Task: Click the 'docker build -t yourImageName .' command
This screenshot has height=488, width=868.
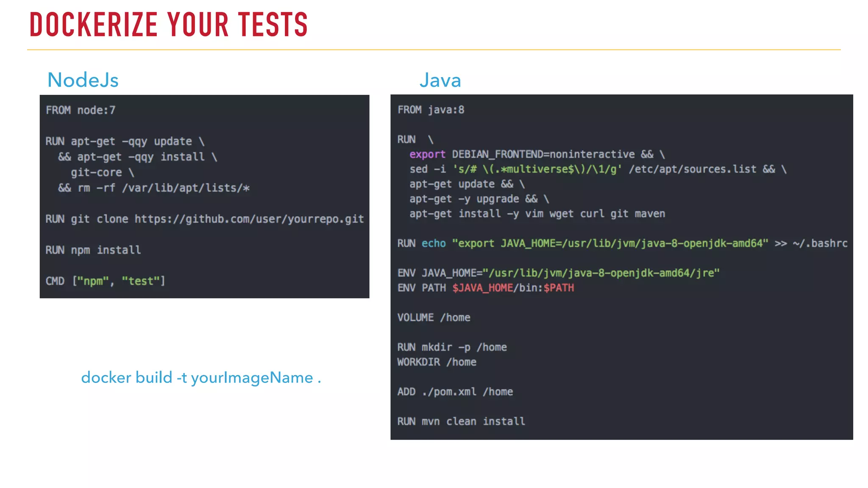Action: click(x=201, y=377)
